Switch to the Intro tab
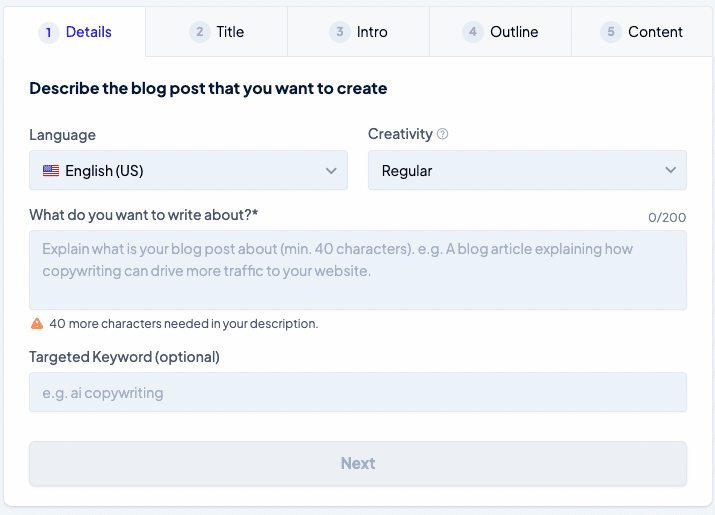This screenshot has width=715, height=515. point(358,32)
